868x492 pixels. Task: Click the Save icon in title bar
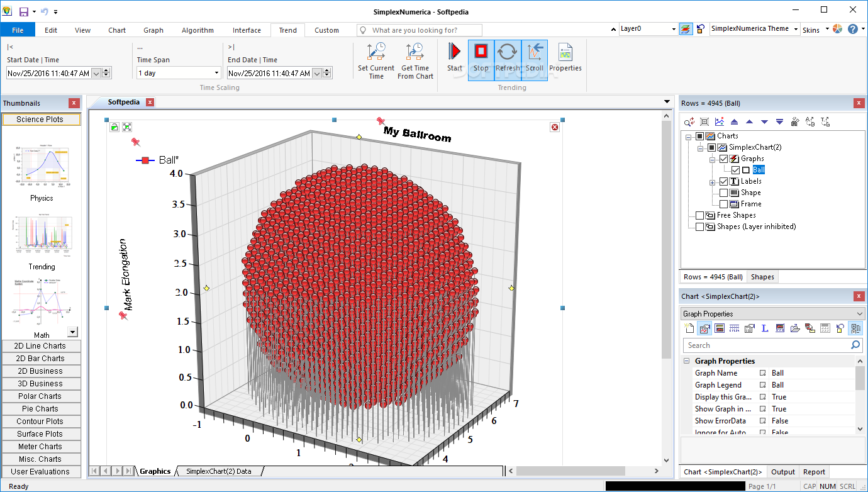point(23,11)
